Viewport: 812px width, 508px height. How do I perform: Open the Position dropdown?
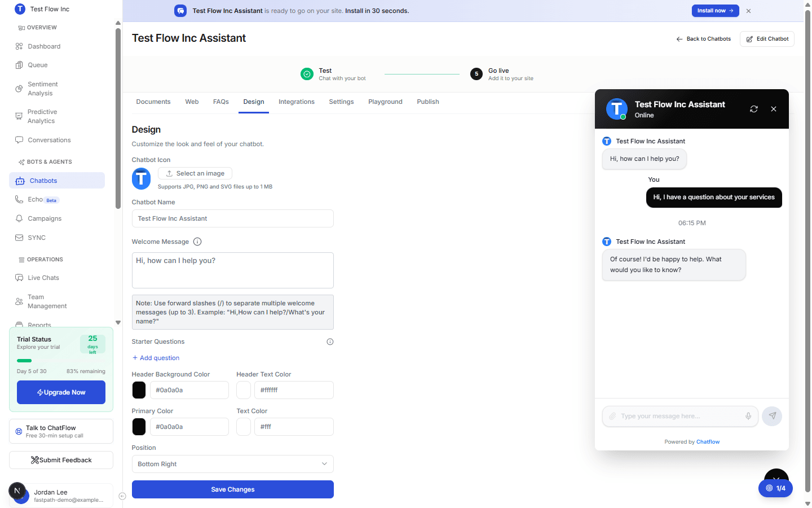(232, 464)
